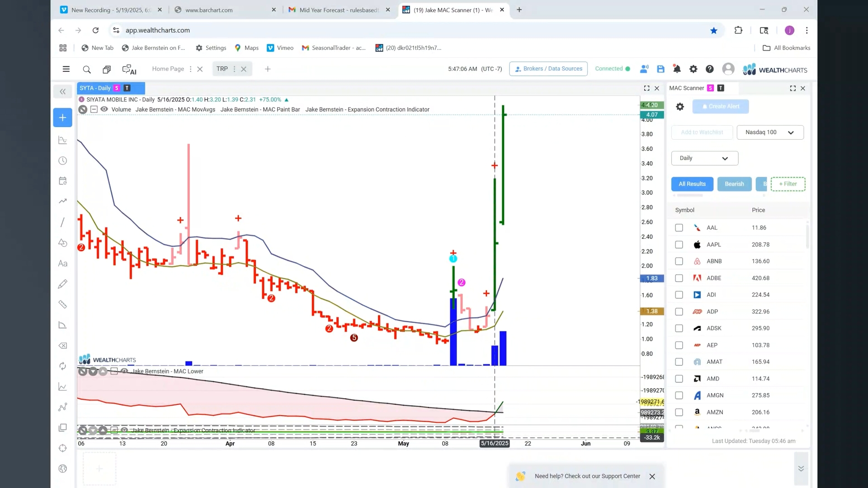
Task: Switch to Mid Year Forecast Gmail tab
Action: point(338,10)
